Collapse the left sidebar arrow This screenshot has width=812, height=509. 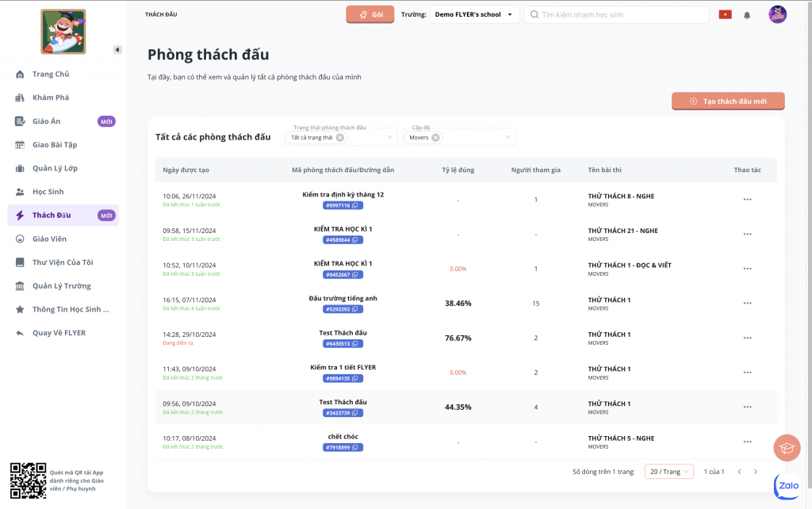pyautogui.click(x=117, y=50)
